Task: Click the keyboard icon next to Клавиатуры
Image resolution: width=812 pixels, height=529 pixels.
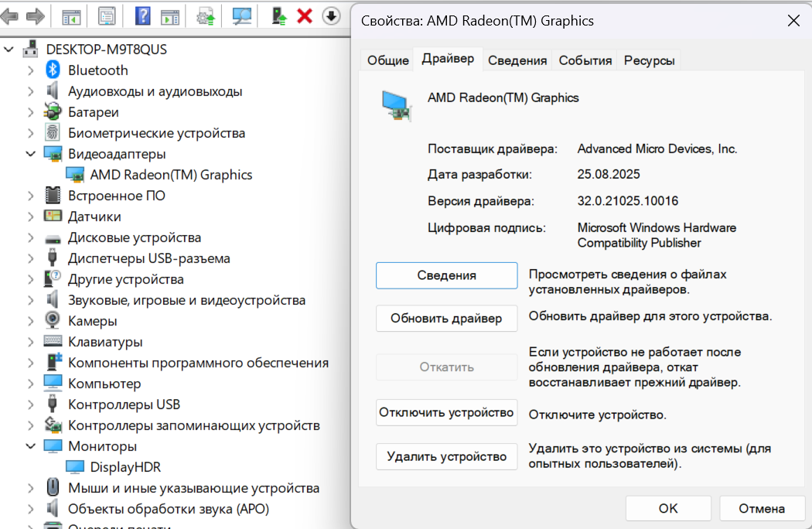Action: [53, 341]
